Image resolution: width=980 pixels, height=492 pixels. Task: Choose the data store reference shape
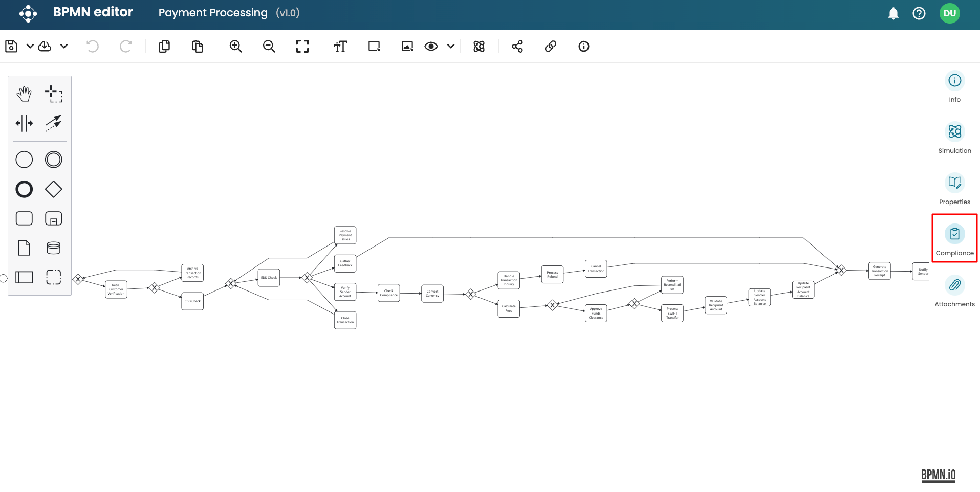tap(53, 248)
